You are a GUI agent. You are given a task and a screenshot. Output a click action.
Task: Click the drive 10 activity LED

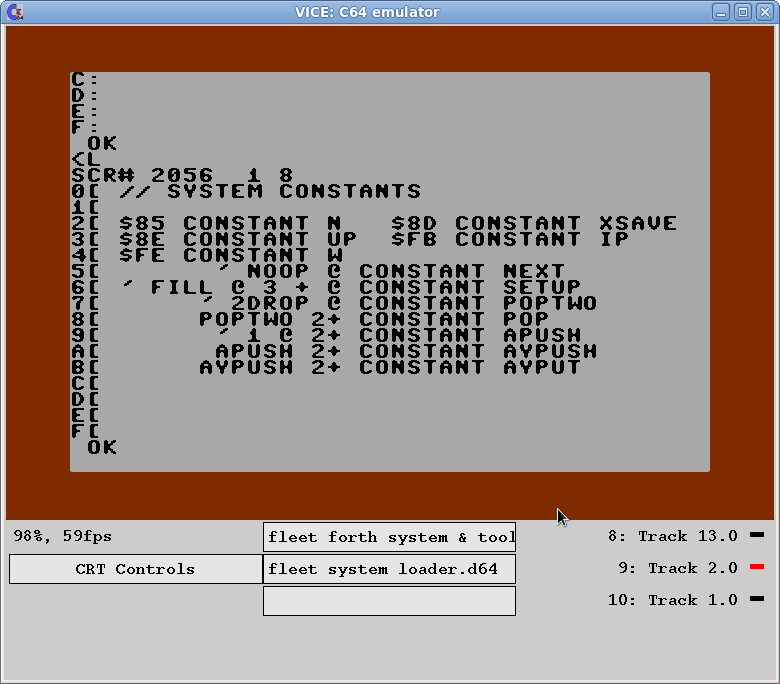click(757, 600)
